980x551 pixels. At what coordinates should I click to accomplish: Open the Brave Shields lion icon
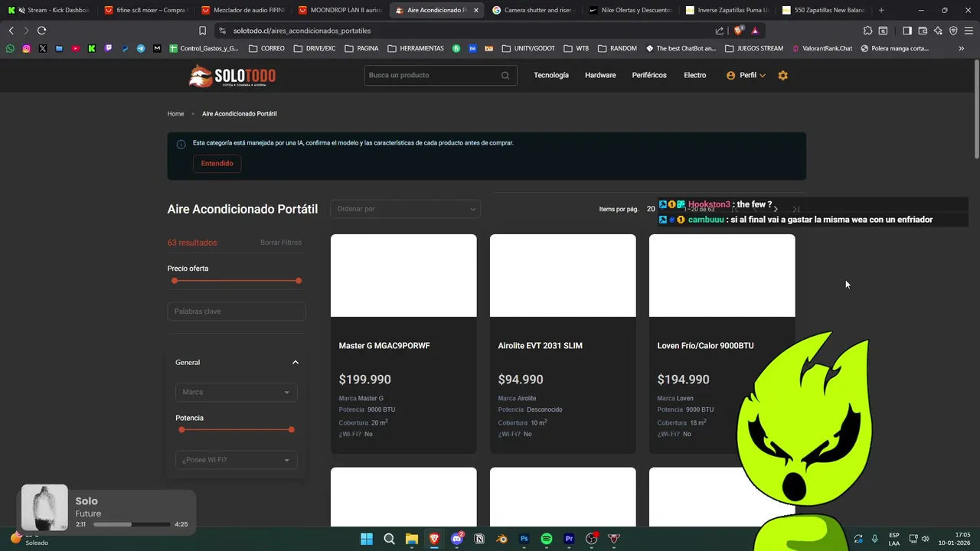click(x=738, y=31)
